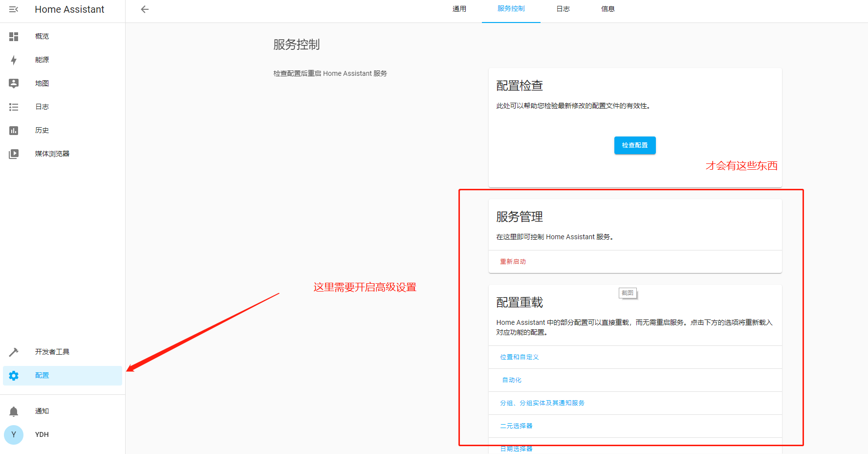
Task: Click 重新启动 under 服务管理
Action: click(x=513, y=262)
